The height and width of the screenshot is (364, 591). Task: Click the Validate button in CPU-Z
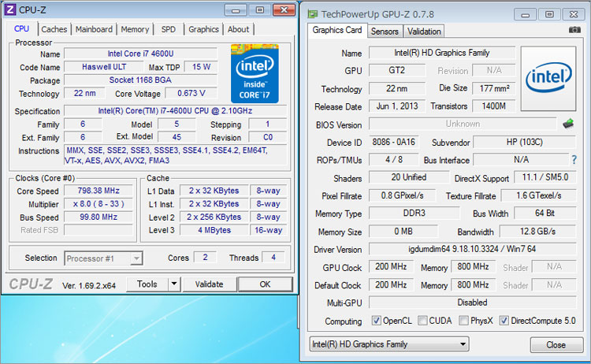coord(209,284)
